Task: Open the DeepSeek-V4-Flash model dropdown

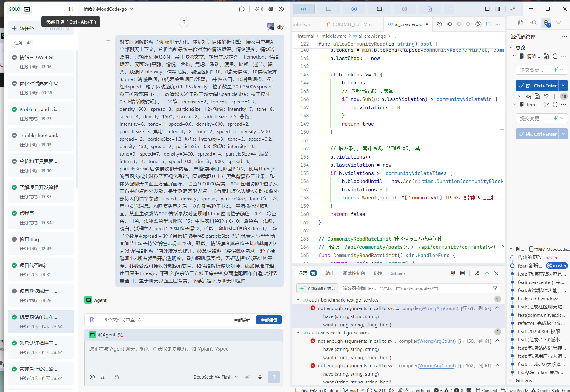Action: (x=216, y=377)
